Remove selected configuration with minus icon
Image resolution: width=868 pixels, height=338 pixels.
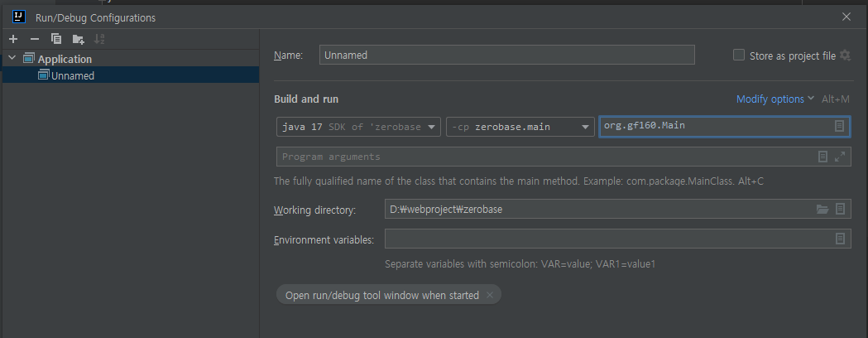[34, 39]
